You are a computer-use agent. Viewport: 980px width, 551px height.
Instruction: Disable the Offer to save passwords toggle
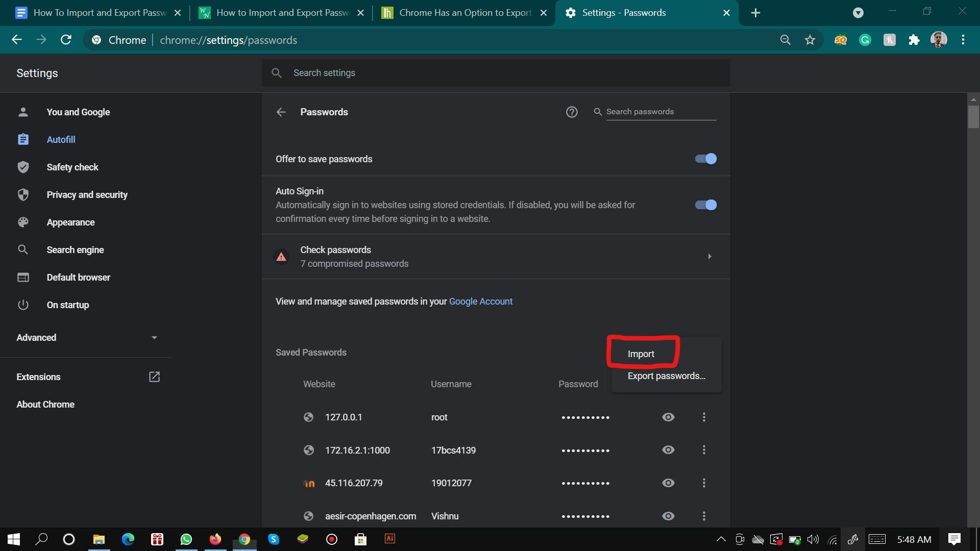point(706,159)
